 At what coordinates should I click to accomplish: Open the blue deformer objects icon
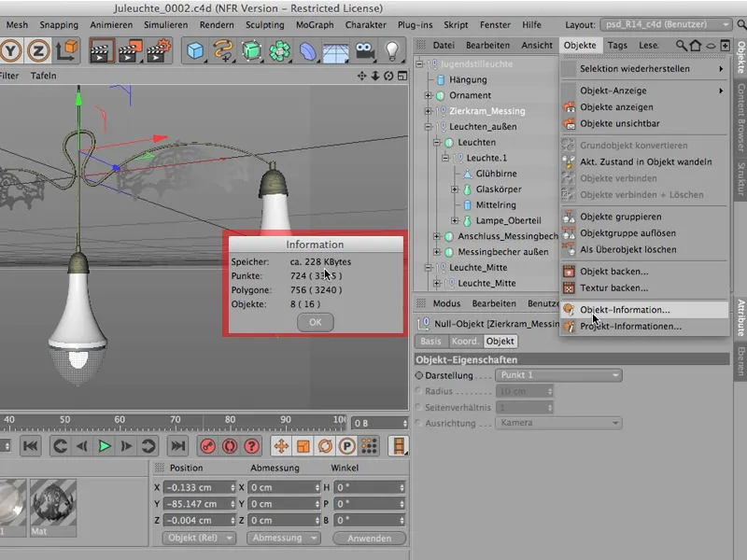pos(307,50)
